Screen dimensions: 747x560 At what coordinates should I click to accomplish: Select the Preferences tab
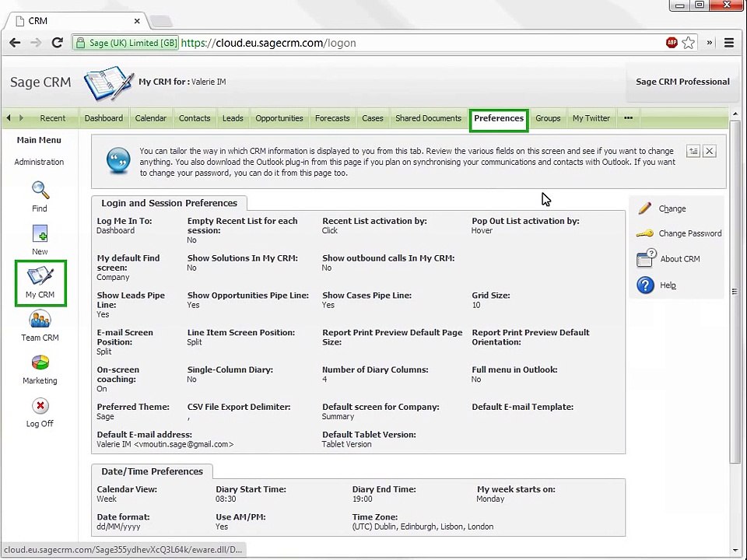(499, 120)
